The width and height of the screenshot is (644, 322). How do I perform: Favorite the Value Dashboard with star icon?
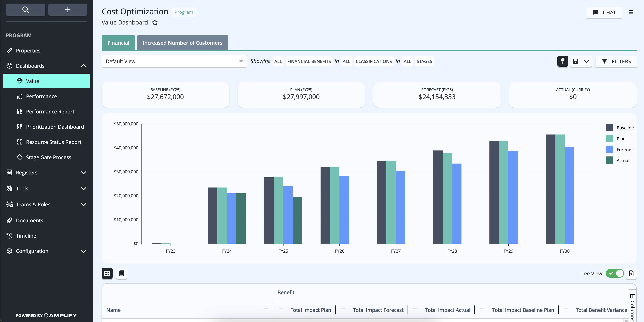tap(155, 23)
